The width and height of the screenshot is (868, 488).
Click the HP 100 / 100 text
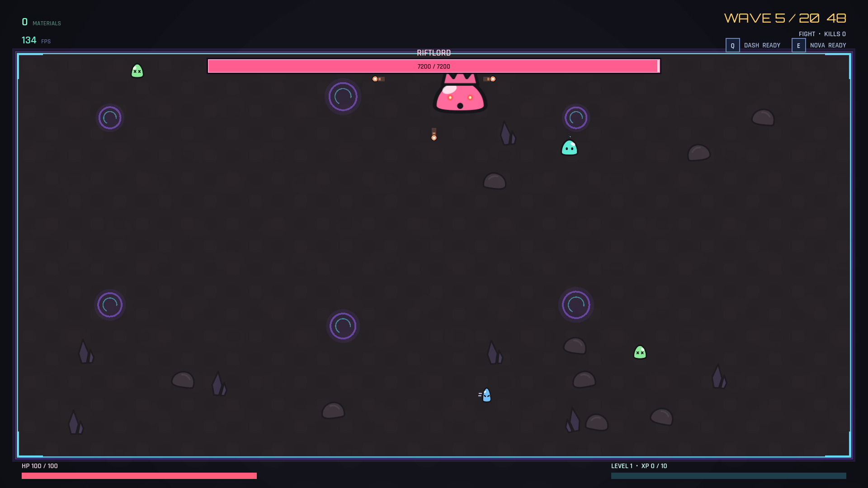point(40,466)
